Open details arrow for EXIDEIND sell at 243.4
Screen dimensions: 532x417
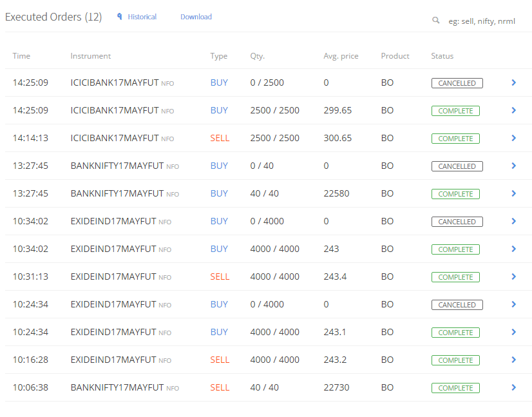coord(514,276)
